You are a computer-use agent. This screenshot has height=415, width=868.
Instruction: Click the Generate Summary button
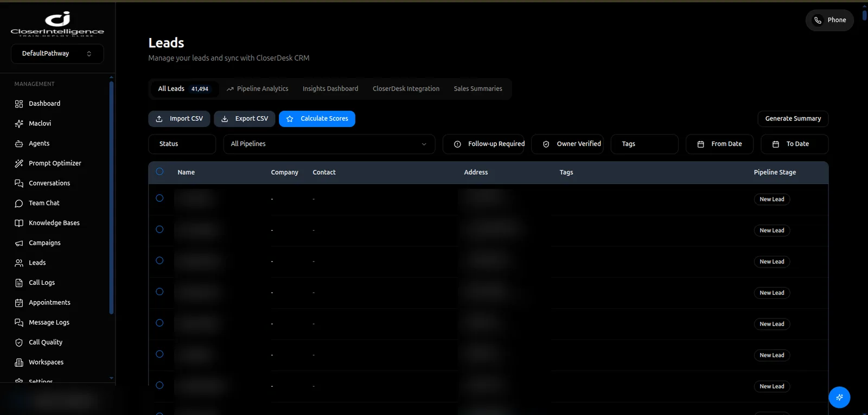click(793, 119)
